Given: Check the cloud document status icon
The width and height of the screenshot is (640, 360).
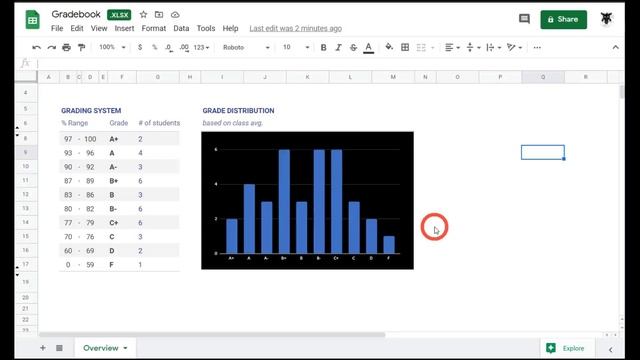Looking at the screenshot, I should (175, 15).
